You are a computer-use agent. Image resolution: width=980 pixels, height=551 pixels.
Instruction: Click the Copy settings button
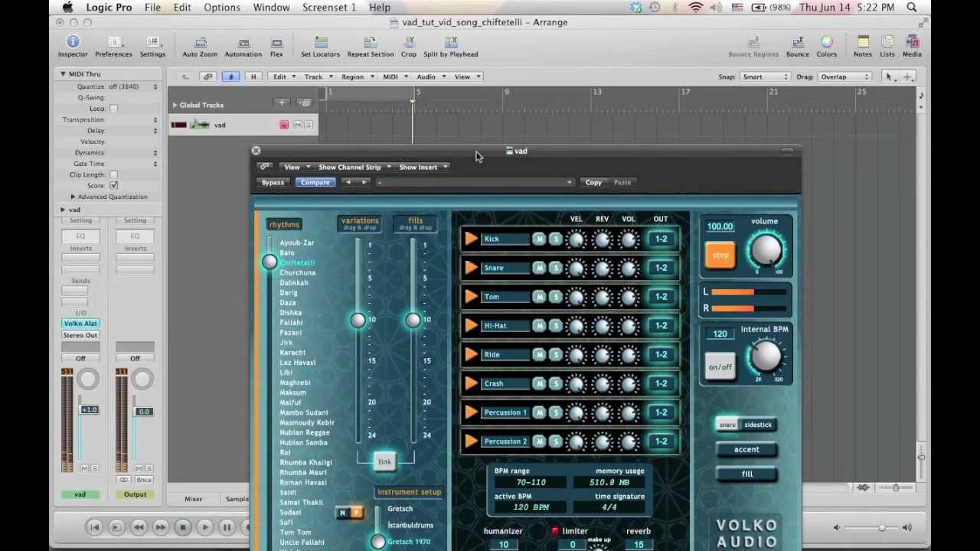coord(593,182)
